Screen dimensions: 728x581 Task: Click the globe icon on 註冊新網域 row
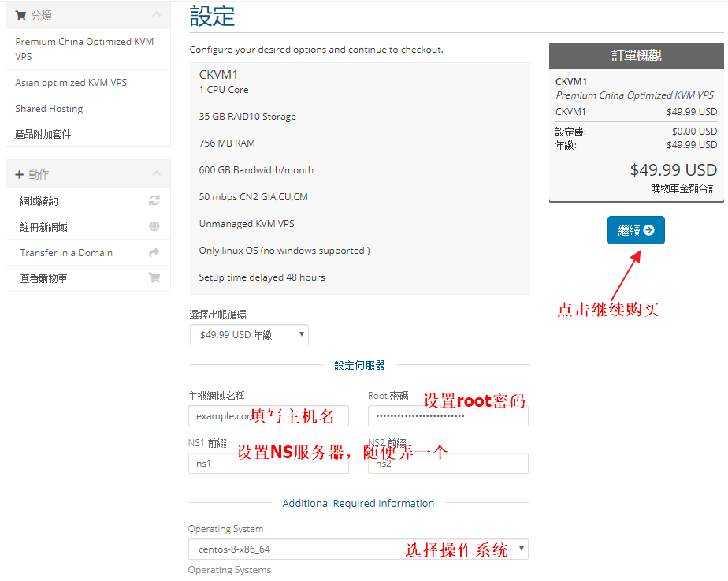154,226
